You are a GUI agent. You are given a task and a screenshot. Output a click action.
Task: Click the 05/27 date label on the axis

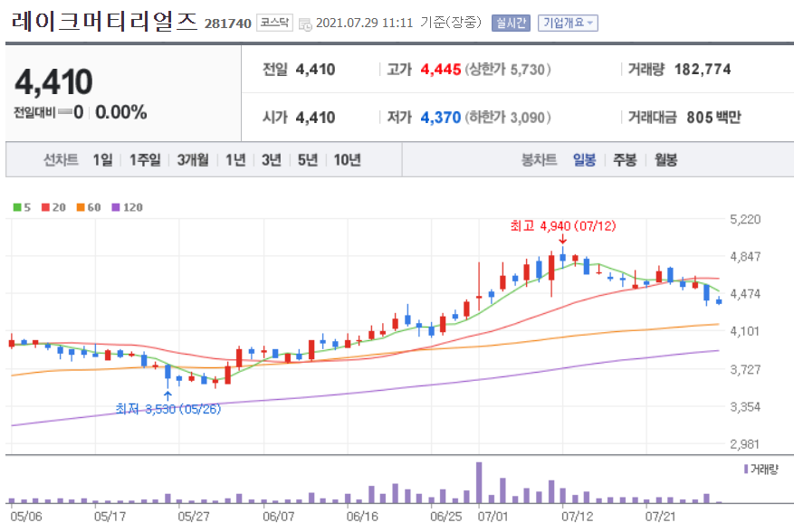click(x=194, y=517)
